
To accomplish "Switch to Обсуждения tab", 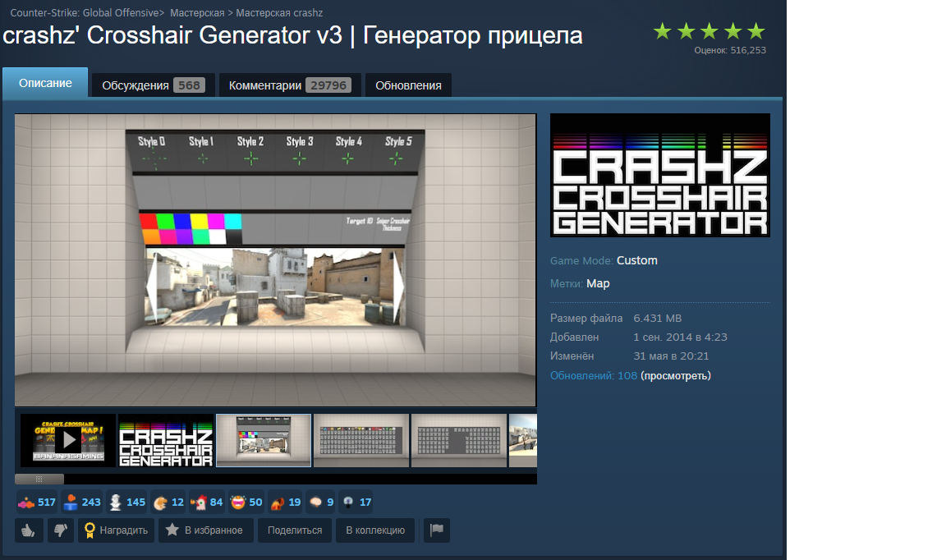I will tap(154, 85).
